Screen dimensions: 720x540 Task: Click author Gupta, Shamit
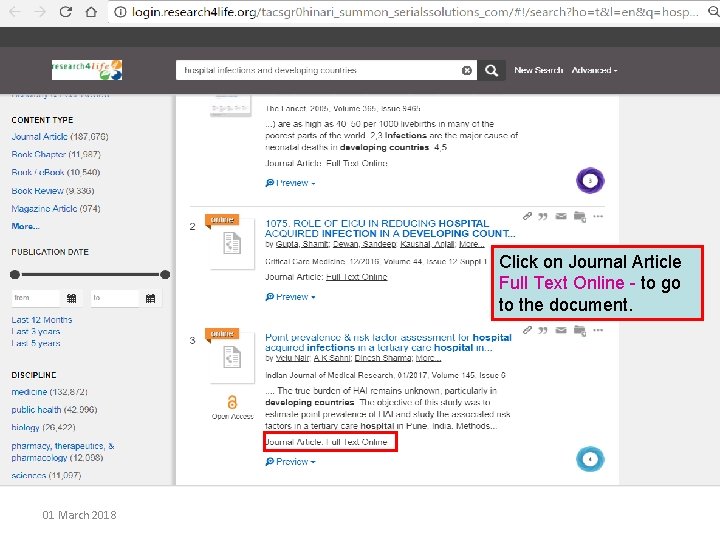coord(302,244)
